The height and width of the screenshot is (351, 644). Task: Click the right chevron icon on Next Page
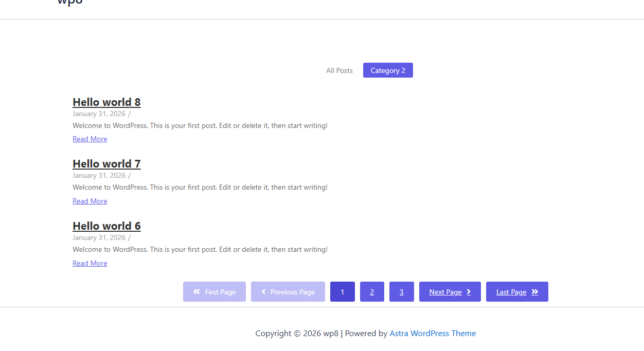click(x=469, y=292)
